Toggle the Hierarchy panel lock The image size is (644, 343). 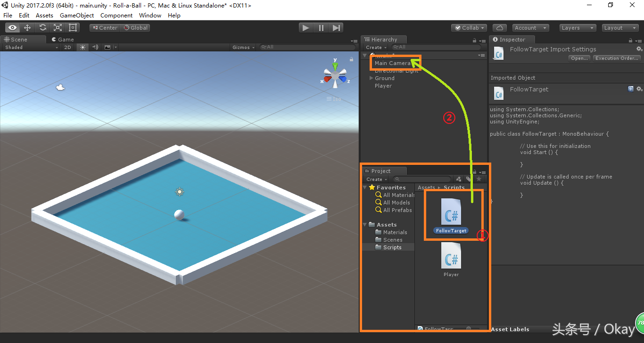tap(475, 41)
